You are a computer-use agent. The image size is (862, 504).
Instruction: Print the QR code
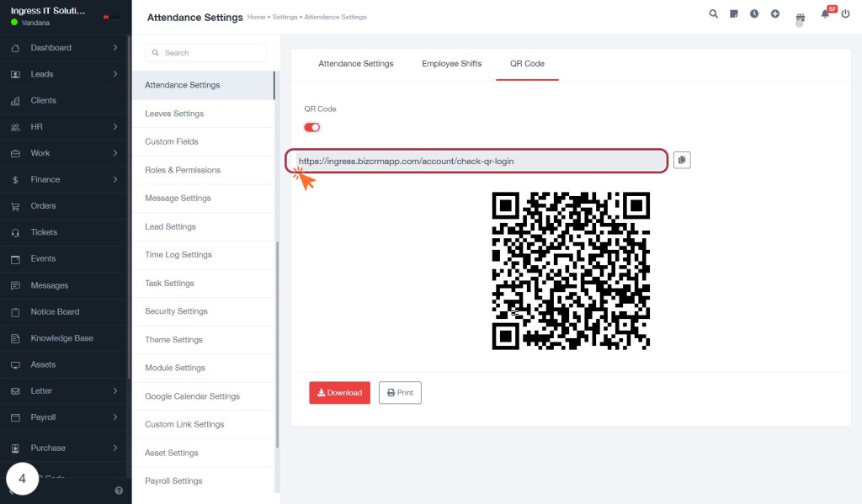pos(400,392)
